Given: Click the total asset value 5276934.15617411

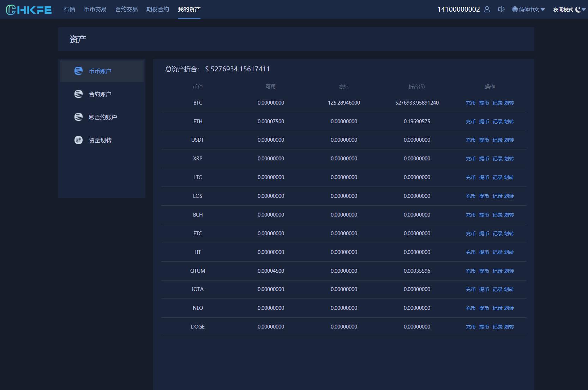Looking at the screenshot, I should pos(240,69).
